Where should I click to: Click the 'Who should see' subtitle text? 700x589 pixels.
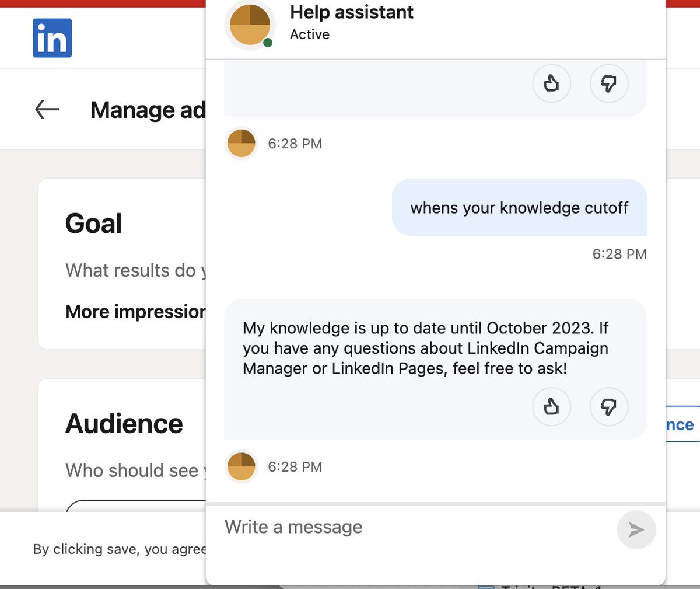point(136,470)
